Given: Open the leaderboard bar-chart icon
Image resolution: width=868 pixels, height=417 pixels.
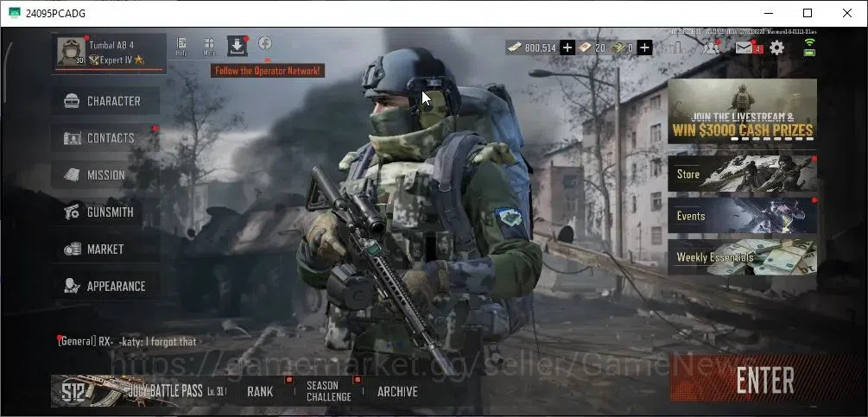Looking at the screenshot, I should [x=676, y=47].
